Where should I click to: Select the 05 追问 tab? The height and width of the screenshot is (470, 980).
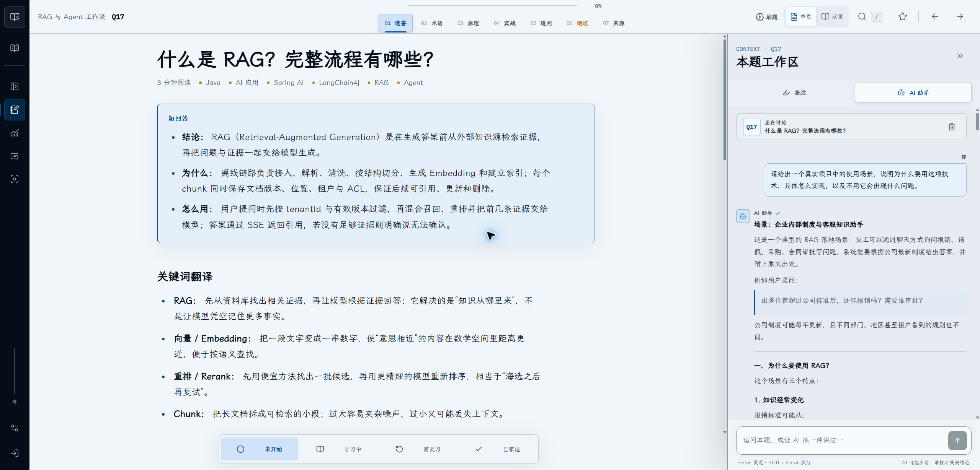coord(541,23)
